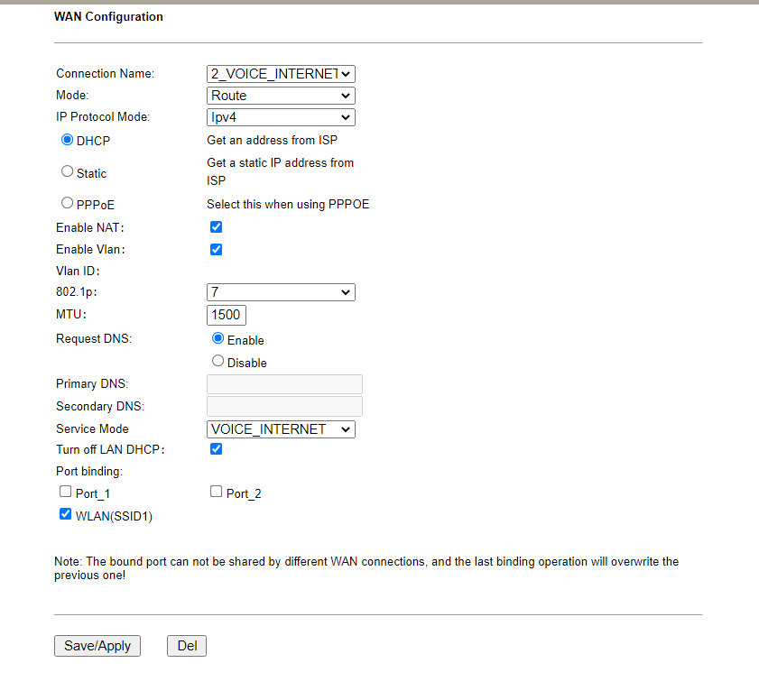This screenshot has height=700, width=759.
Task: Choose the Static IP radio option
Action: tap(67, 171)
